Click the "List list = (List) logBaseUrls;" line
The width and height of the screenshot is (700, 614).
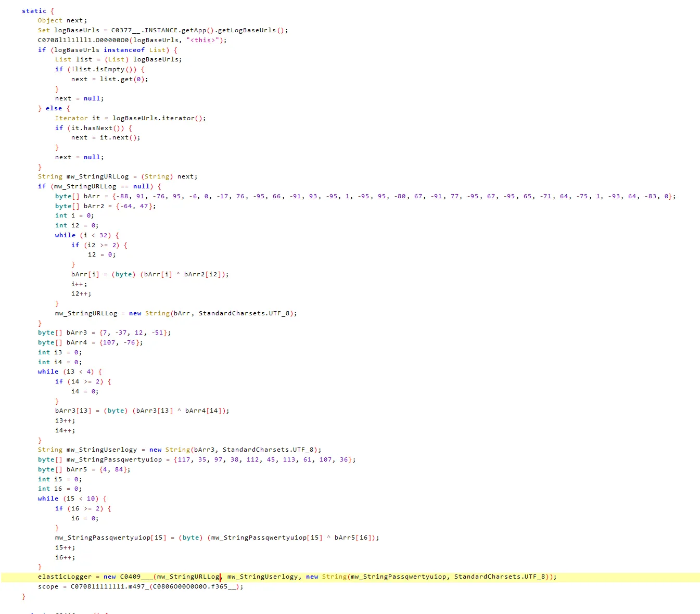119,59
